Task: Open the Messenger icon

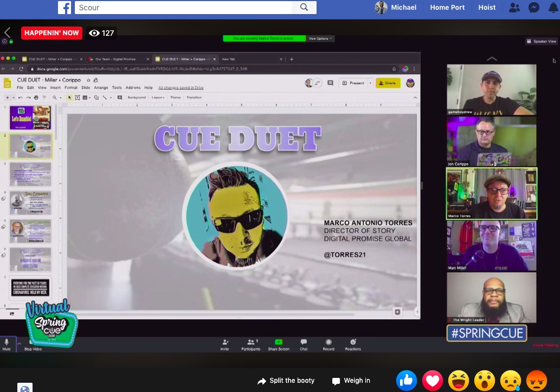Action: tap(534, 8)
